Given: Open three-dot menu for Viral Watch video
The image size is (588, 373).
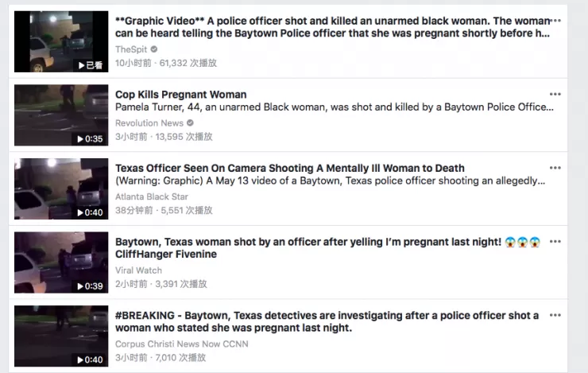Looking at the screenshot, I should pos(555,241).
